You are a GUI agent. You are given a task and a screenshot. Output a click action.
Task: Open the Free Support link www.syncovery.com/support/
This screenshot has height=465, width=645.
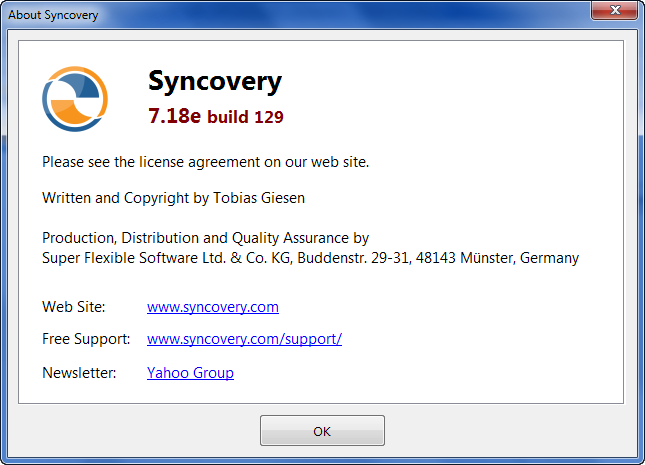(244, 339)
